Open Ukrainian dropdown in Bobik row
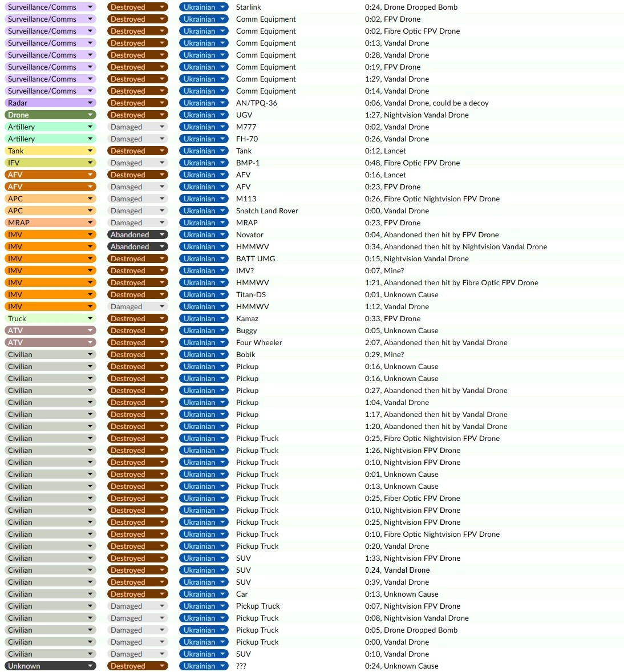 pyautogui.click(x=204, y=355)
